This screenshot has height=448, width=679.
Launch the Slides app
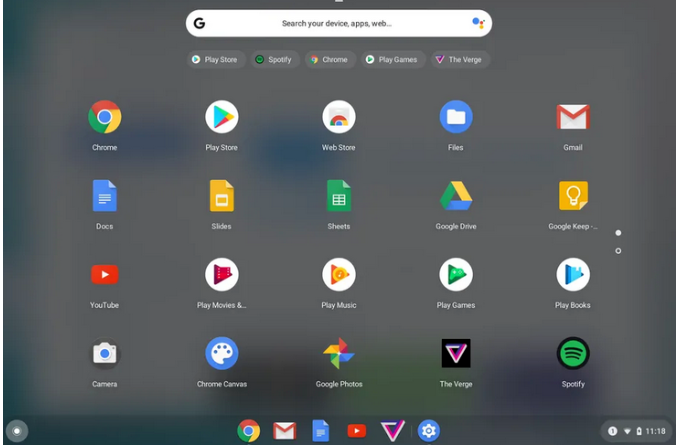point(222,196)
